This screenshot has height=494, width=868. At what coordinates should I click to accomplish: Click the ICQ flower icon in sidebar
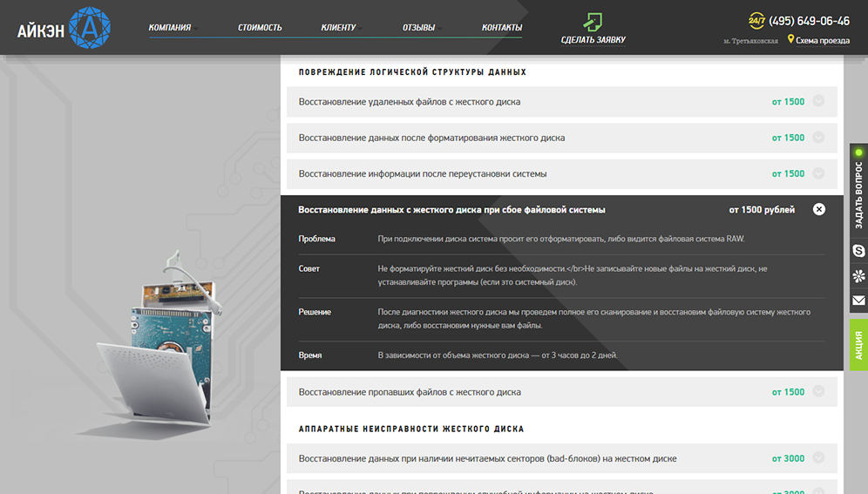coord(858,276)
